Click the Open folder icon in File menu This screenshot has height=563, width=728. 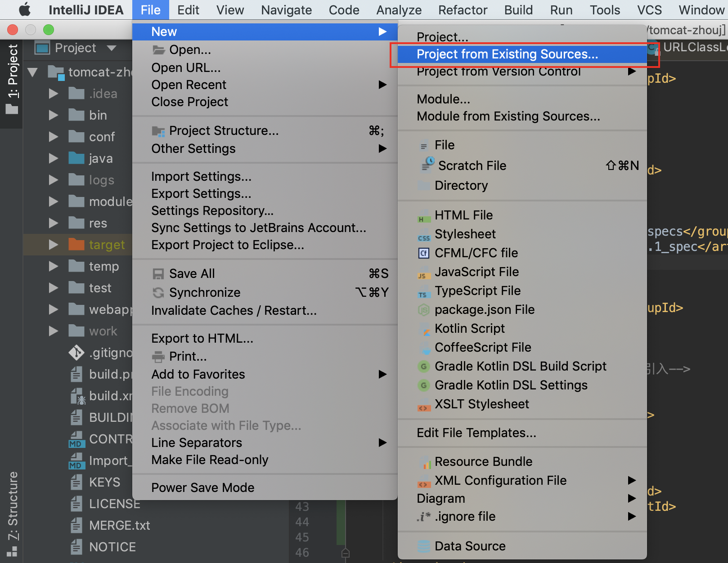point(158,49)
